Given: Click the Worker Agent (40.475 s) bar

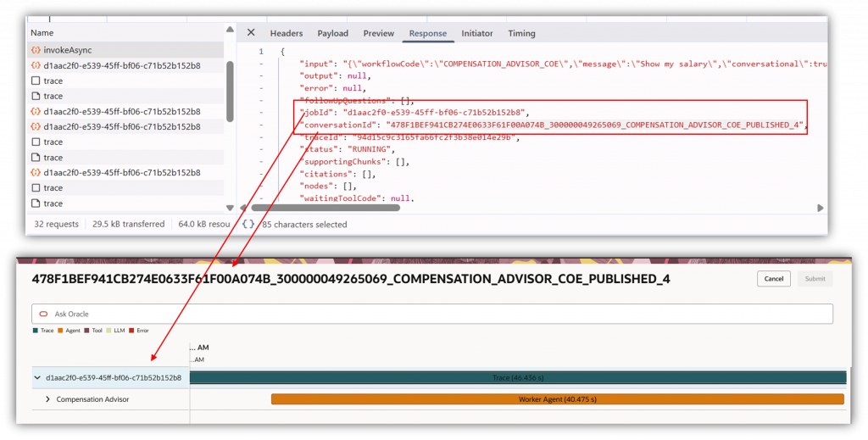Looking at the screenshot, I should pos(558,399).
